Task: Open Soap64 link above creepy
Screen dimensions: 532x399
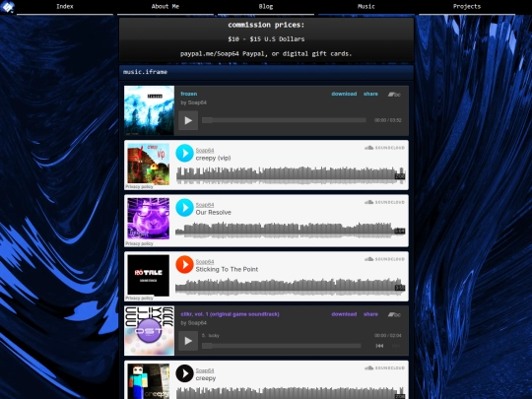Action: tap(205, 370)
